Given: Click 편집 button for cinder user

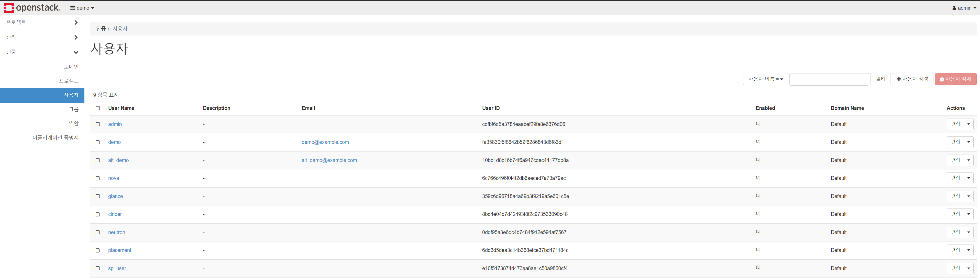Looking at the screenshot, I should pos(955,214).
